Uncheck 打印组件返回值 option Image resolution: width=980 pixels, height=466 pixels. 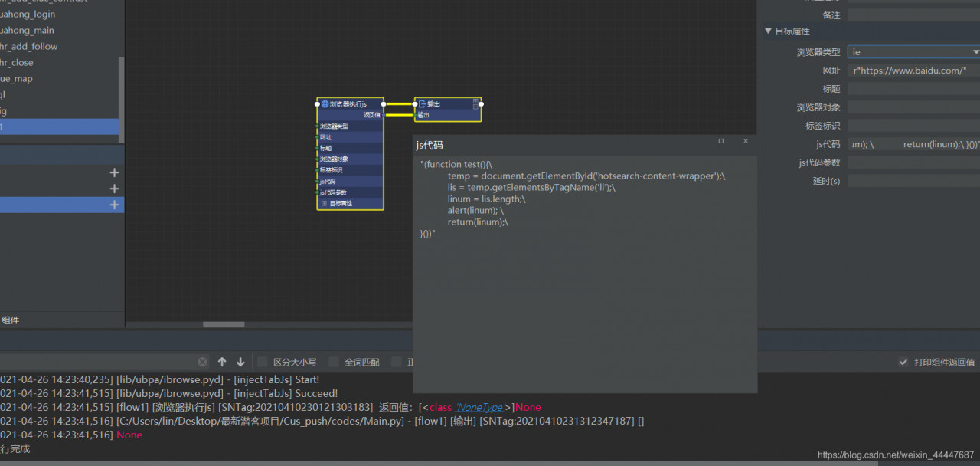(x=903, y=362)
